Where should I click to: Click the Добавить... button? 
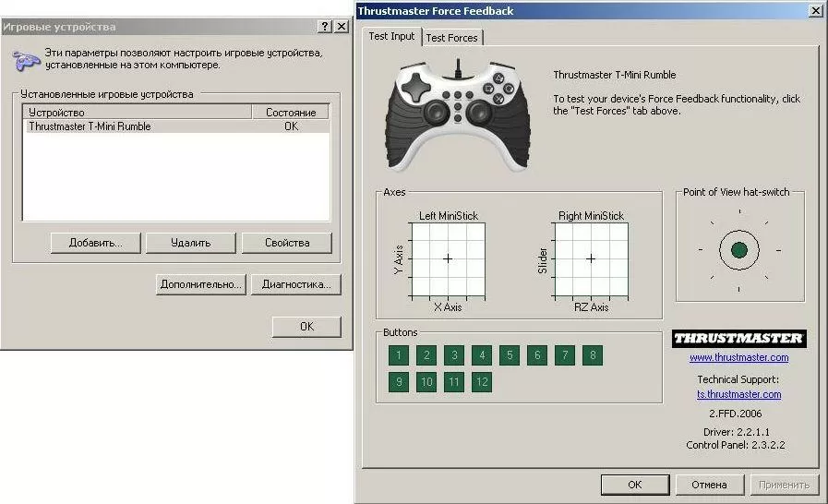click(x=96, y=243)
